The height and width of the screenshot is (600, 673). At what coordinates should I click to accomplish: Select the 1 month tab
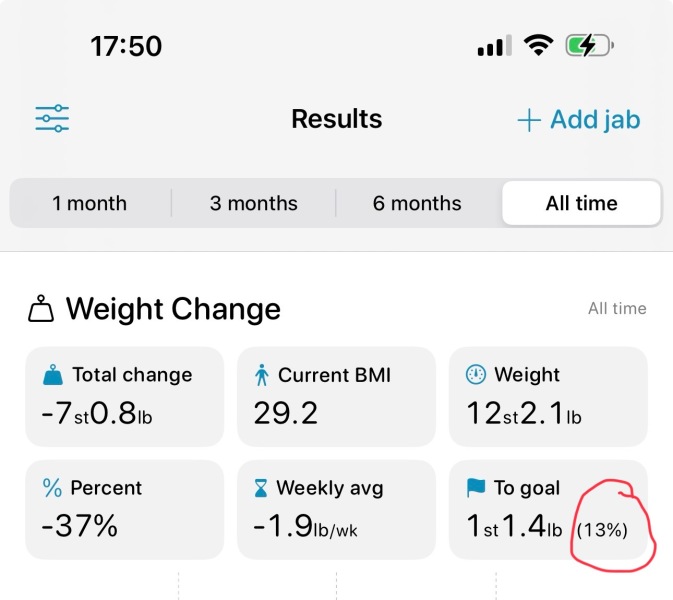(90, 203)
